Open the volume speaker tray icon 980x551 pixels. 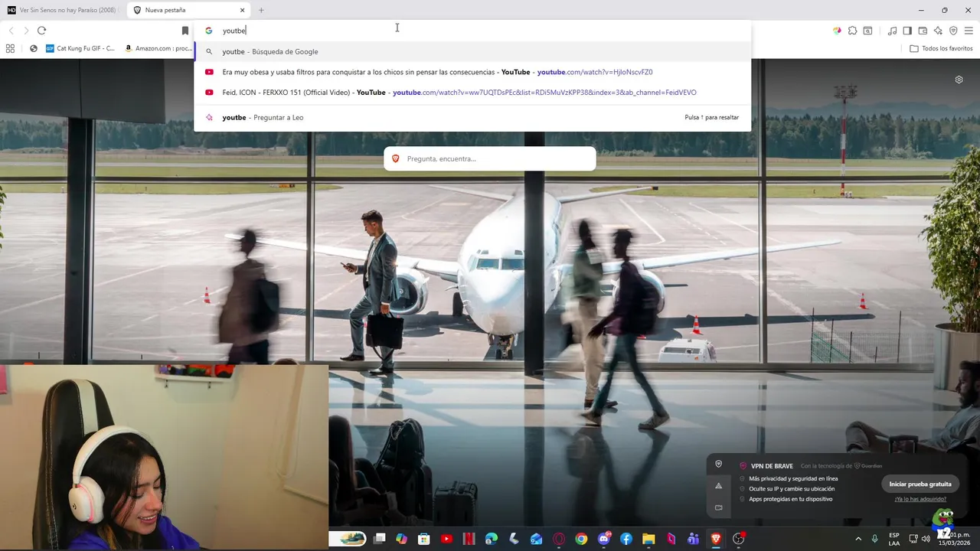coord(926,539)
